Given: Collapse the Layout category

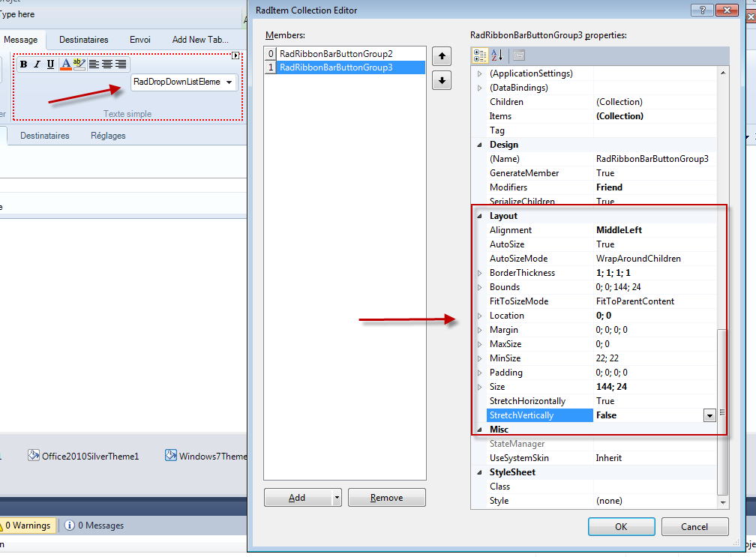Looking at the screenshot, I should pos(479,216).
